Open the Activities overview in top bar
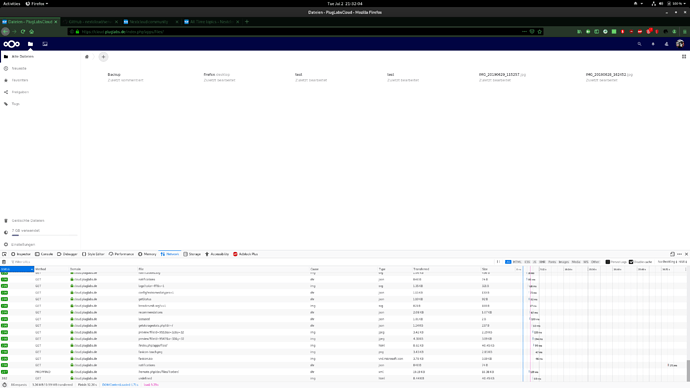 pos(11,4)
